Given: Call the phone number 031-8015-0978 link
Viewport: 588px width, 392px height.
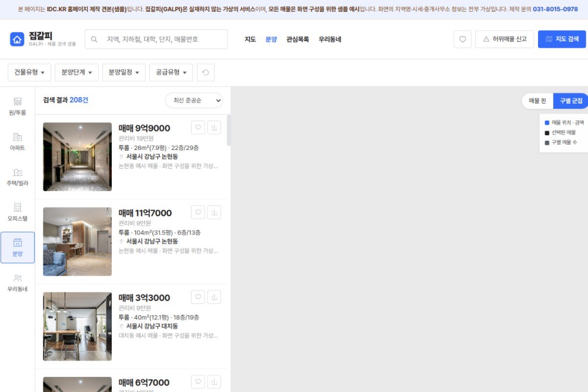Looking at the screenshot, I should (x=555, y=9).
